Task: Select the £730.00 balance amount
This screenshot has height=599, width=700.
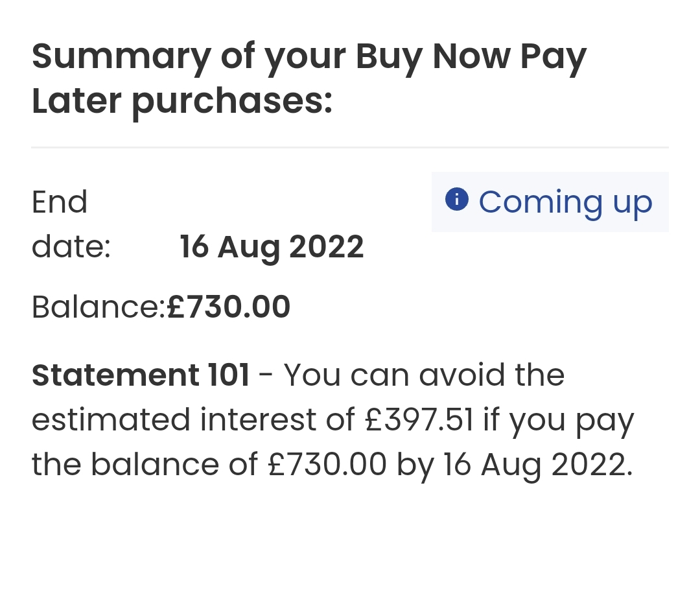Action: (228, 307)
